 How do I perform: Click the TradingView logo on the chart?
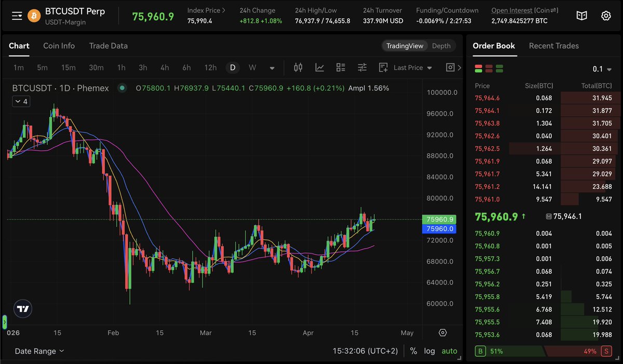point(23,308)
